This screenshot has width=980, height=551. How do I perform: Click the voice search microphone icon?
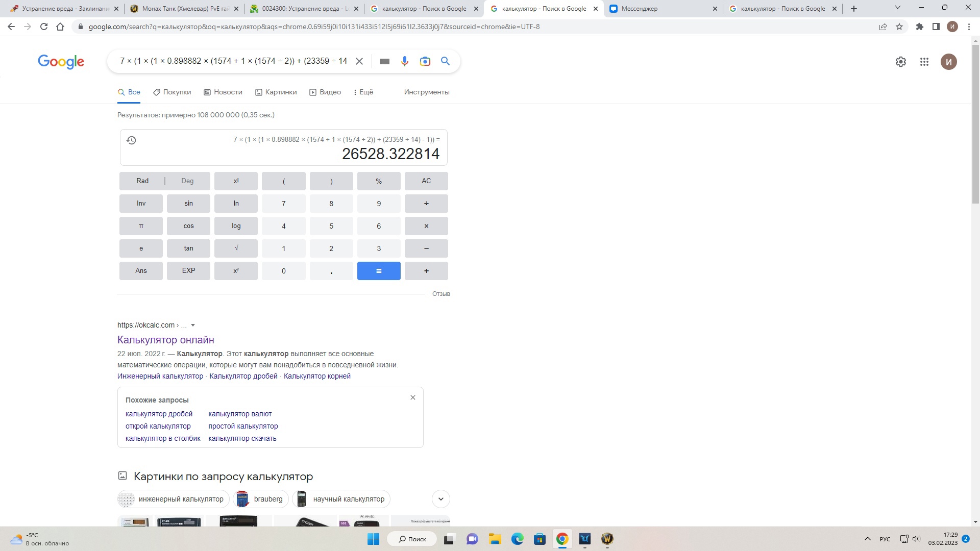click(404, 61)
